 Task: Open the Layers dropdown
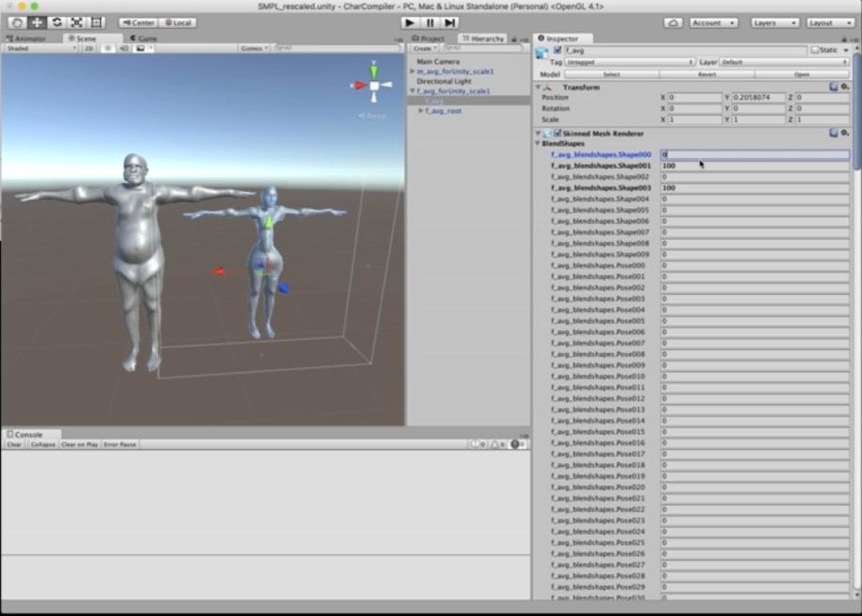(774, 22)
